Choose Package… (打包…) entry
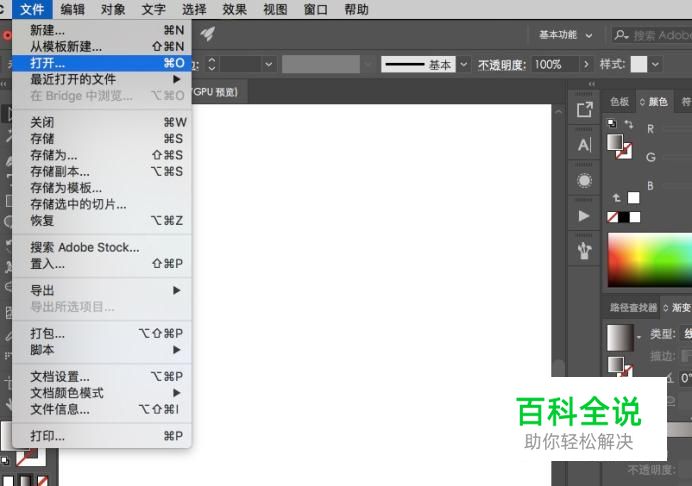The height and width of the screenshot is (486, 692). tap(102, 333)
